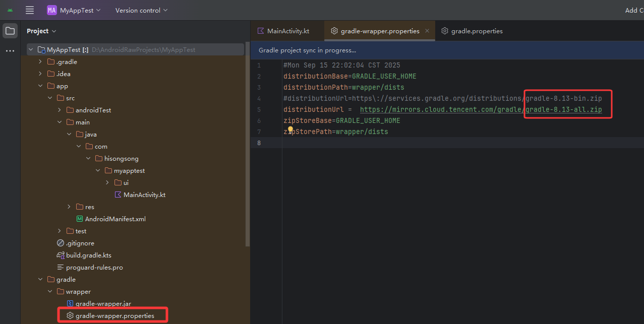The height and width of the screenshot is (324, 644).
Task: Collapse the main folder
Action: 60,122
